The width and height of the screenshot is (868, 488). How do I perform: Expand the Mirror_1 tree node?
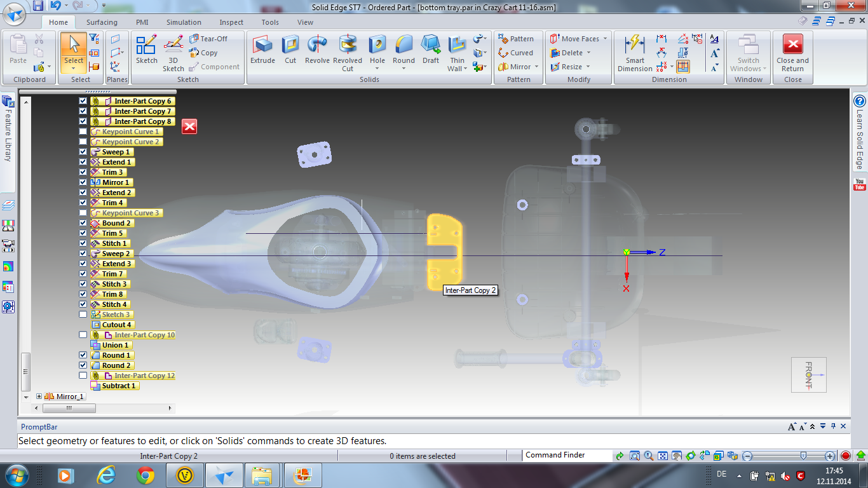tap(39, 396)
